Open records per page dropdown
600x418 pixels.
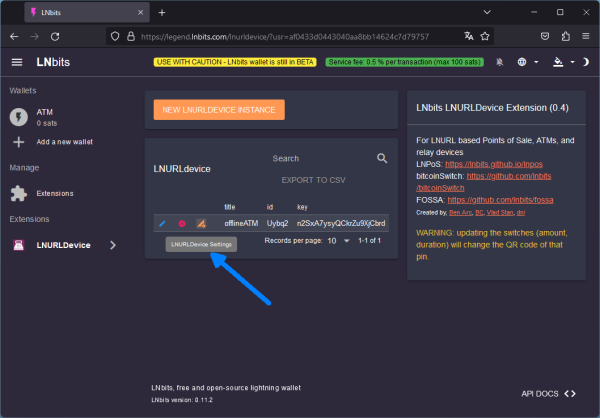click(338, 241)
